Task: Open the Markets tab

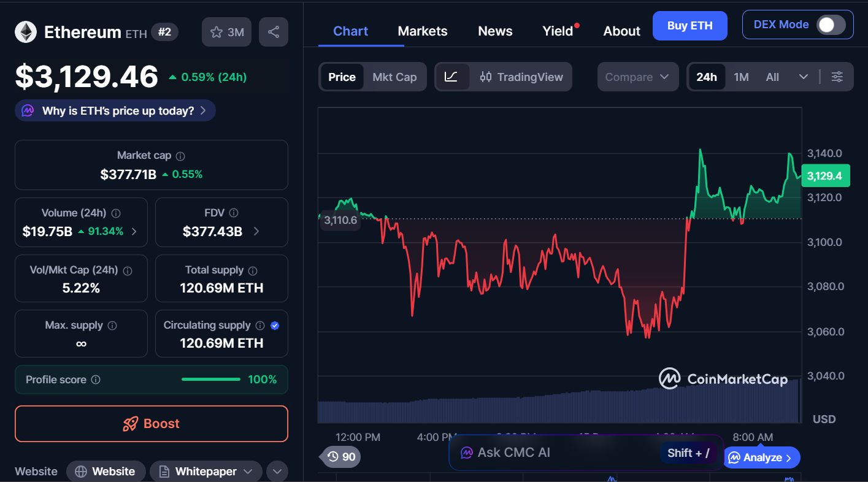Action: click(423, 31)
